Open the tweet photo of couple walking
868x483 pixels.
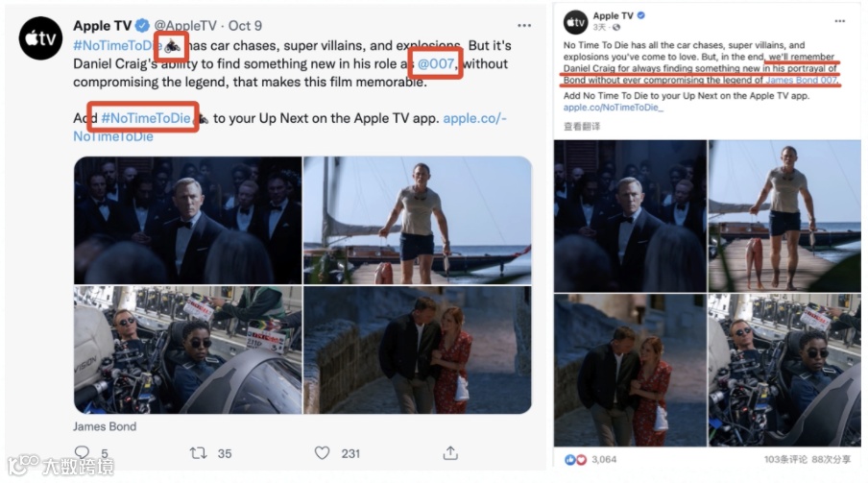click(x=418, y=350)
